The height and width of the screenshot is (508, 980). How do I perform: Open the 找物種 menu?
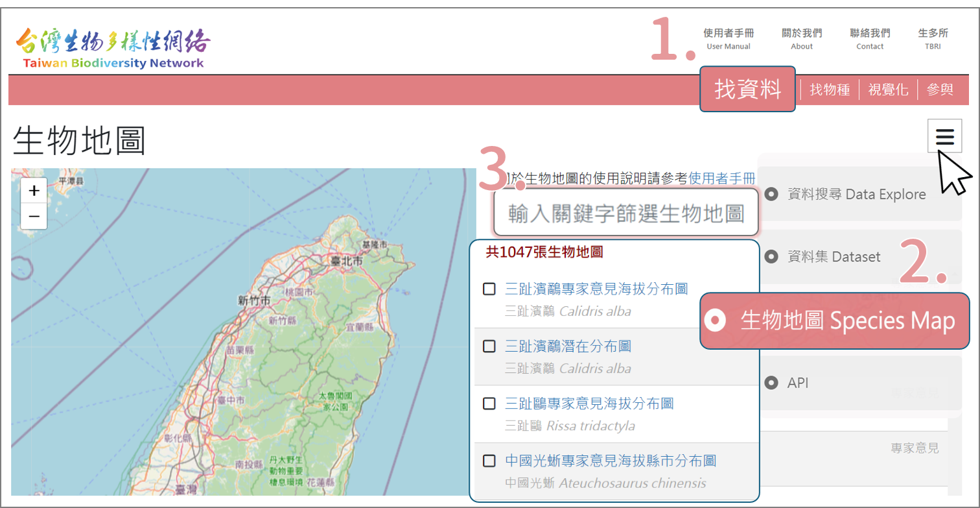(830, 90)
